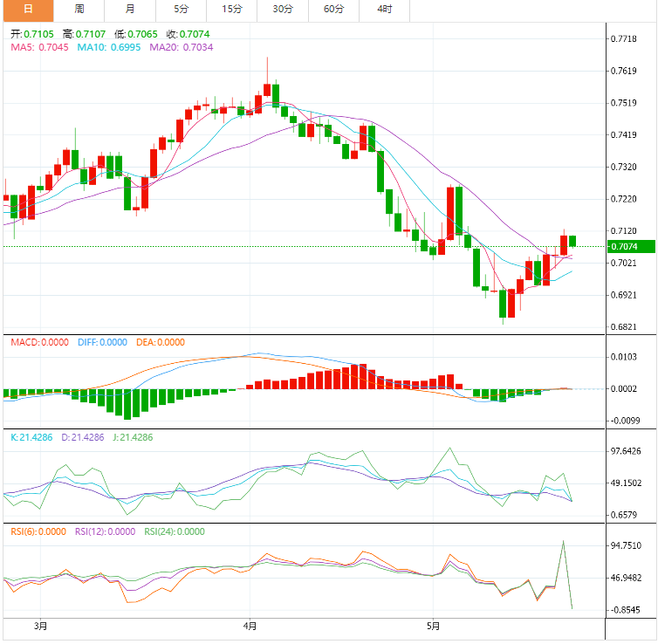Image resolution: width=658 pixels, height=644 pixels.
Task: Click the DIFF:0.0000 indicator label
Action: (102, 342)
